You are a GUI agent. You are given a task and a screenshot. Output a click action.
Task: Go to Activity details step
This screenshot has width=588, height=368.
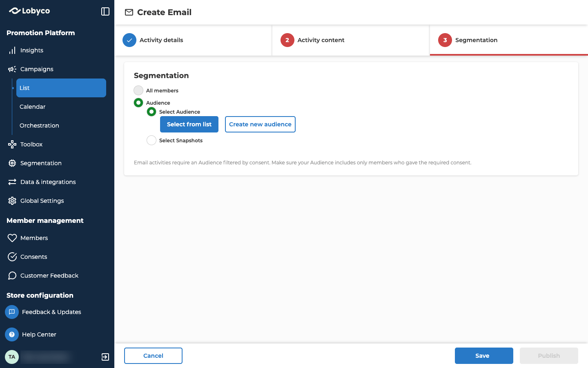pyautogui.click(x=193, y=40)
